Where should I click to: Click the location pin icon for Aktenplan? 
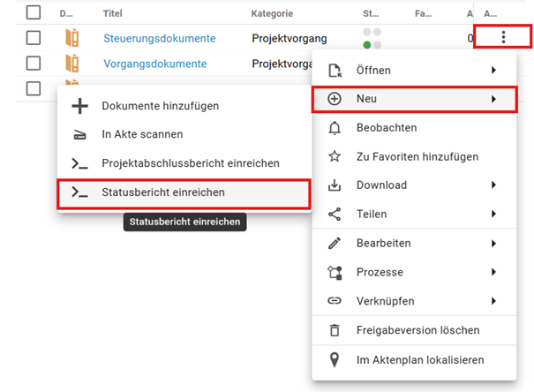tap(335, 359)
